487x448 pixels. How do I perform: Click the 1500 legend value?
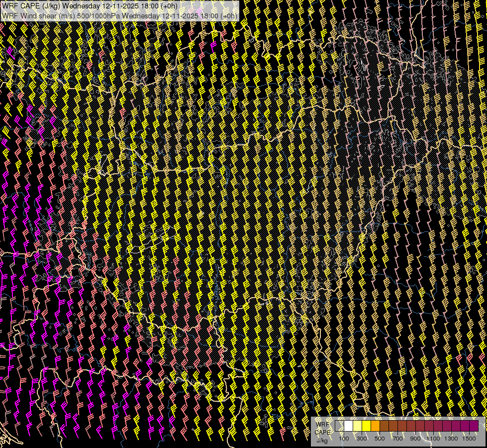tap(469, 439)
